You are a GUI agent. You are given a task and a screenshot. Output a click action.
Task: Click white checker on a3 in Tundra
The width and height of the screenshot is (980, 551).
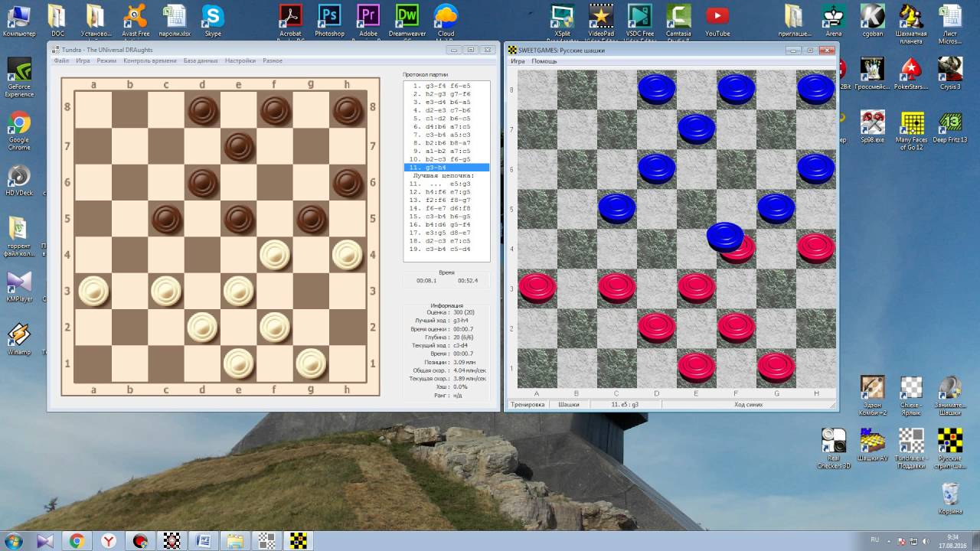pos(93,292)
